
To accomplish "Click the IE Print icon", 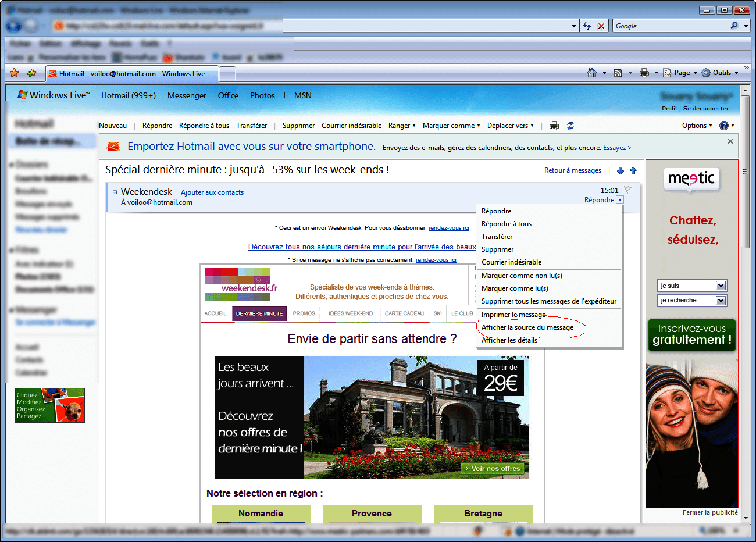I will (x=644, y=73).
